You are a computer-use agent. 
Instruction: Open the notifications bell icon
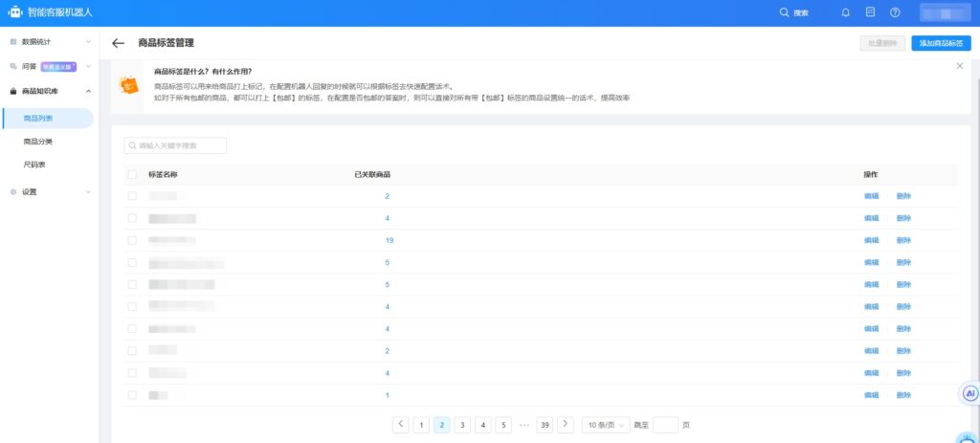pos(846,12)
